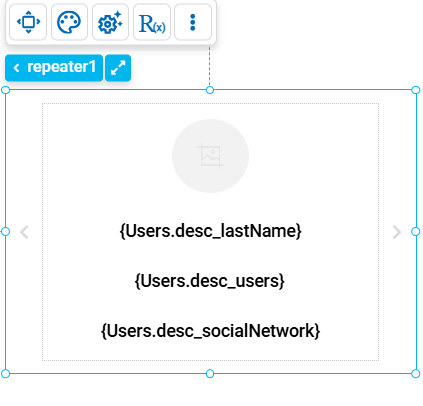Click the bottom-center resize handle
Screen dimensions: 423x406
click(x=210, y=374)
